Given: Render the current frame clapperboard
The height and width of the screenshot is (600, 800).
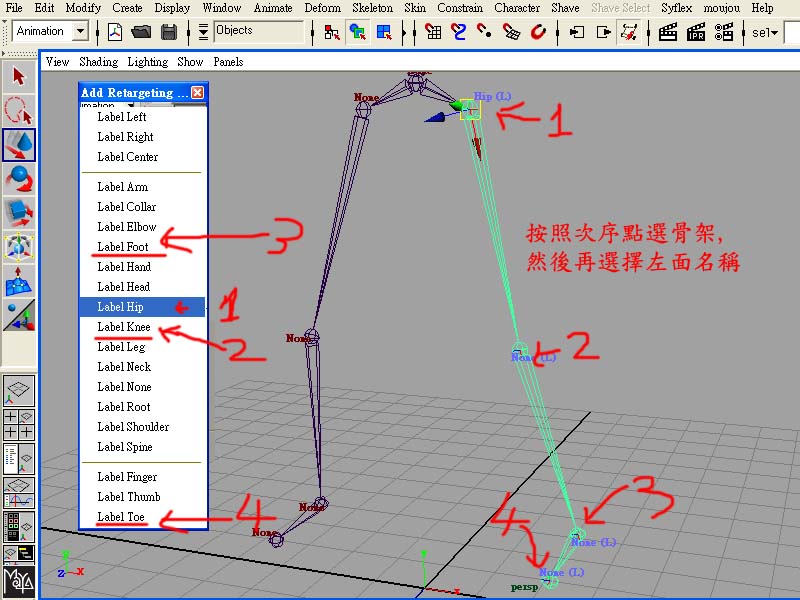Looking at the screenshot, I should pos(668,32).
